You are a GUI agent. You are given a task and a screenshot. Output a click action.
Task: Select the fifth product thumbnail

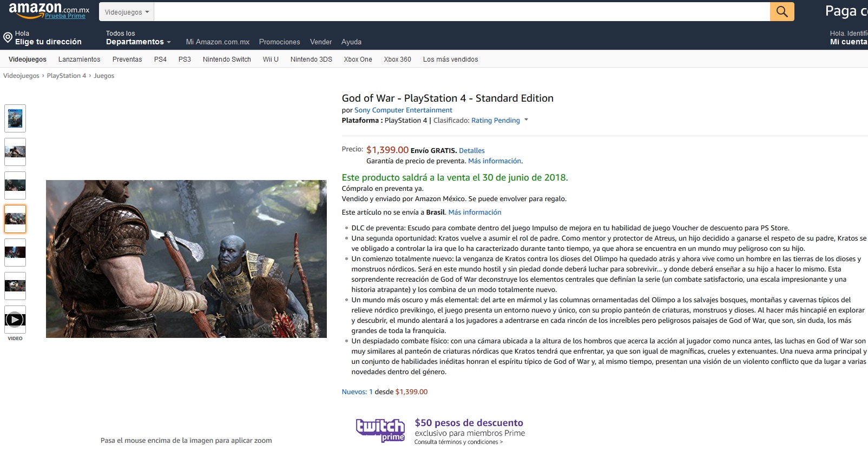15,252
